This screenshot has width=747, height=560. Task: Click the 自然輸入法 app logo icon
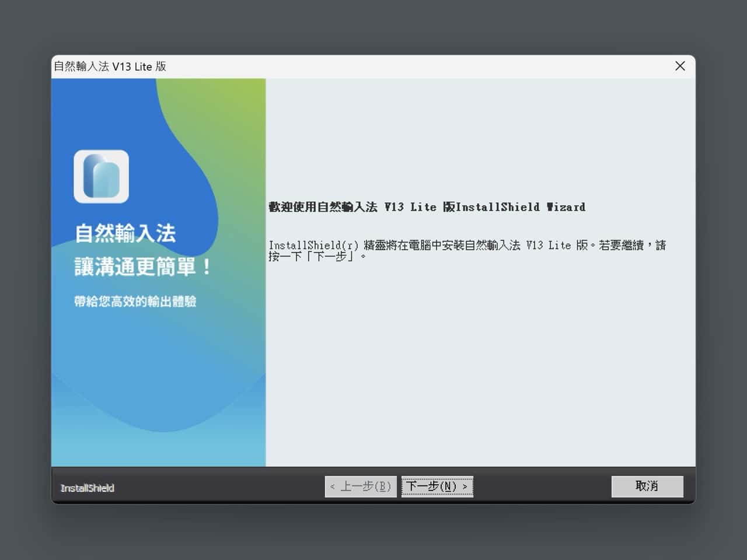tap(102, 177)
